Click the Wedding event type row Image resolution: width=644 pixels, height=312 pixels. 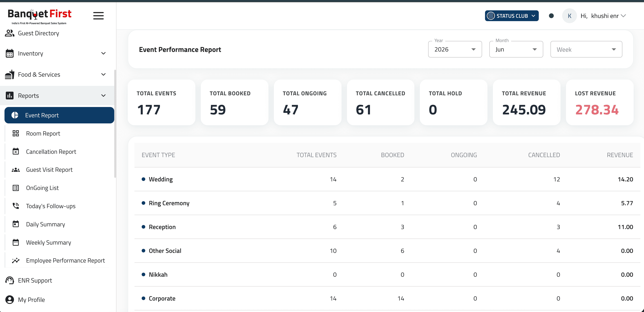(x=387, y=179)
